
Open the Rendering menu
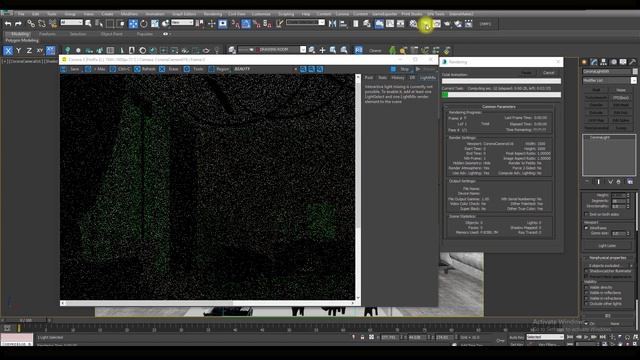[213, 14]
